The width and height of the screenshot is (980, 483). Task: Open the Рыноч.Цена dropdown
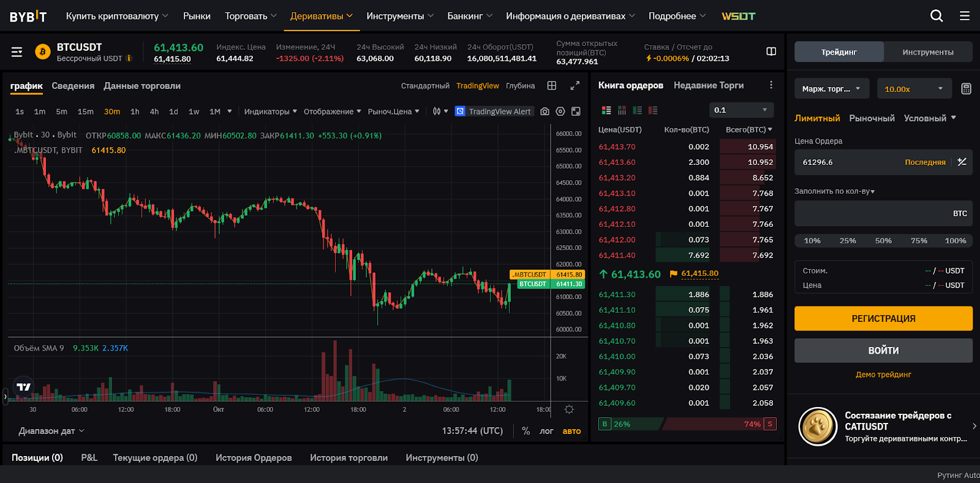tap(393, 112)
